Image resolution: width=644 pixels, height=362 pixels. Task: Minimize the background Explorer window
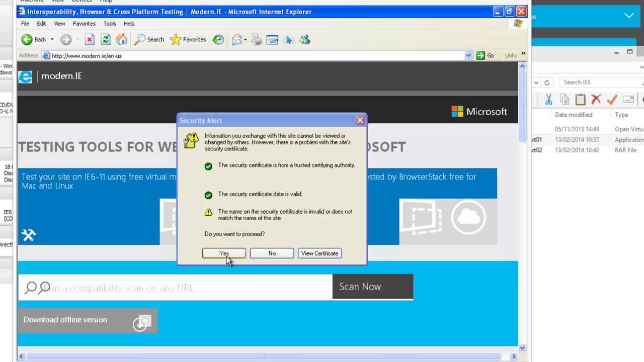(x=616, y=52)
